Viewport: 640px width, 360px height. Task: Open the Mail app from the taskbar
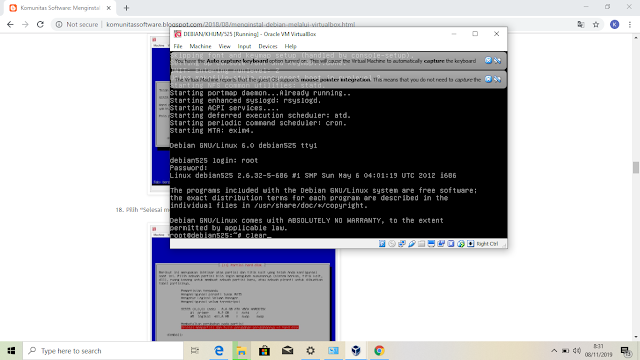pyautogui.click(x=287, y=351)
